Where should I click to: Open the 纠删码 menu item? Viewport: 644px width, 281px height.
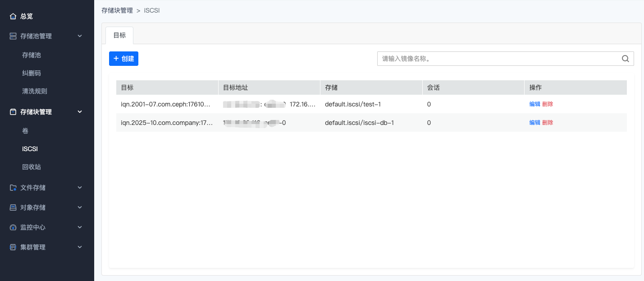pos(32,73)
